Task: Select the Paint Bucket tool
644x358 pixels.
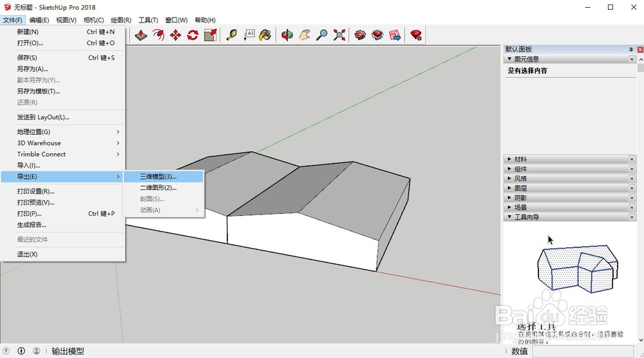Action: click(x=265, y=35)
